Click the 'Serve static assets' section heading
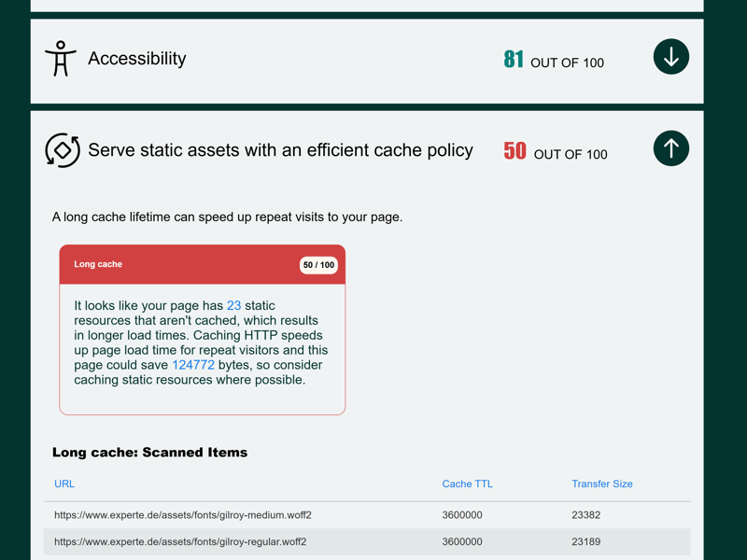747x560 pixels. pos(280,150)
